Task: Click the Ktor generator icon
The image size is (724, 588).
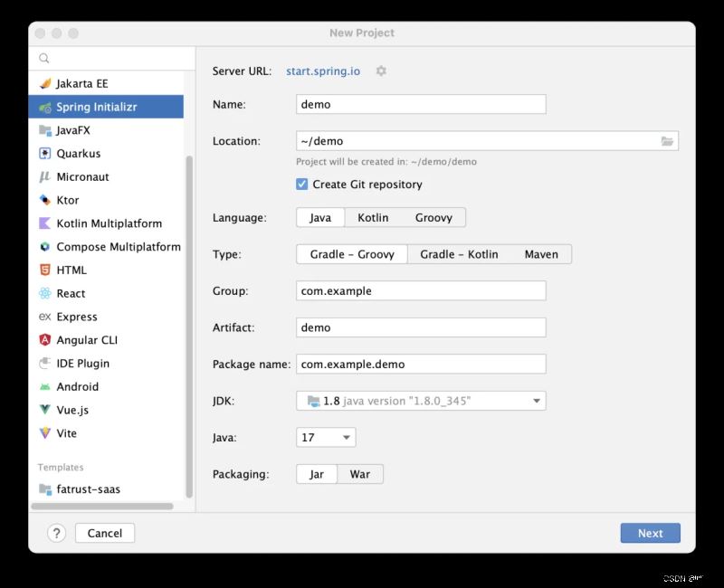Action: (x=44, y=200)
